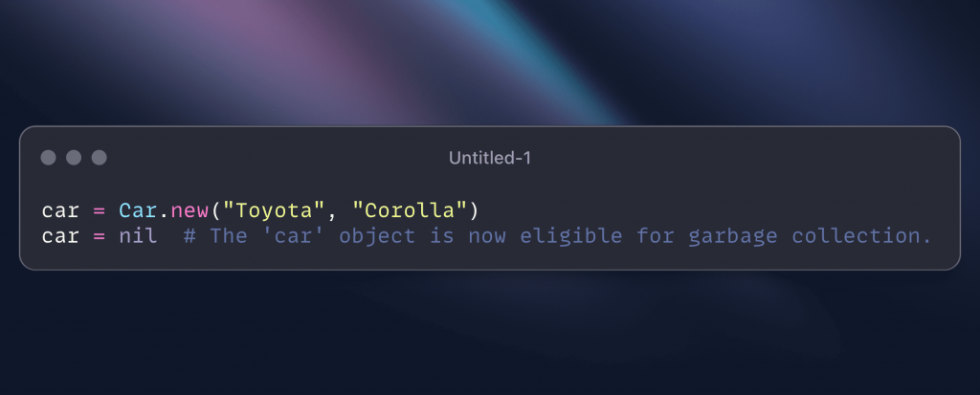Image resolution: width=980 pixels, height=395 pixels.
Task: Place cursor on 'car' in second line
Action: [x=60, y=237]
